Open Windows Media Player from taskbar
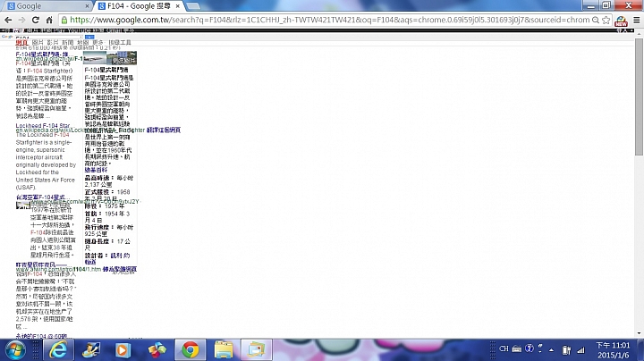The image size is (644, 361). click(x=123, y=350)
